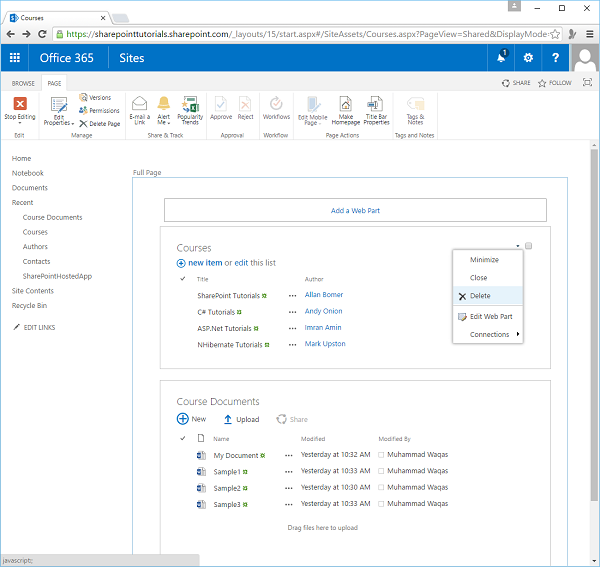This screenshot has height=567, width=600.
Task: Click the Title Bar Properties icon
Action: (x=376, y=104)
